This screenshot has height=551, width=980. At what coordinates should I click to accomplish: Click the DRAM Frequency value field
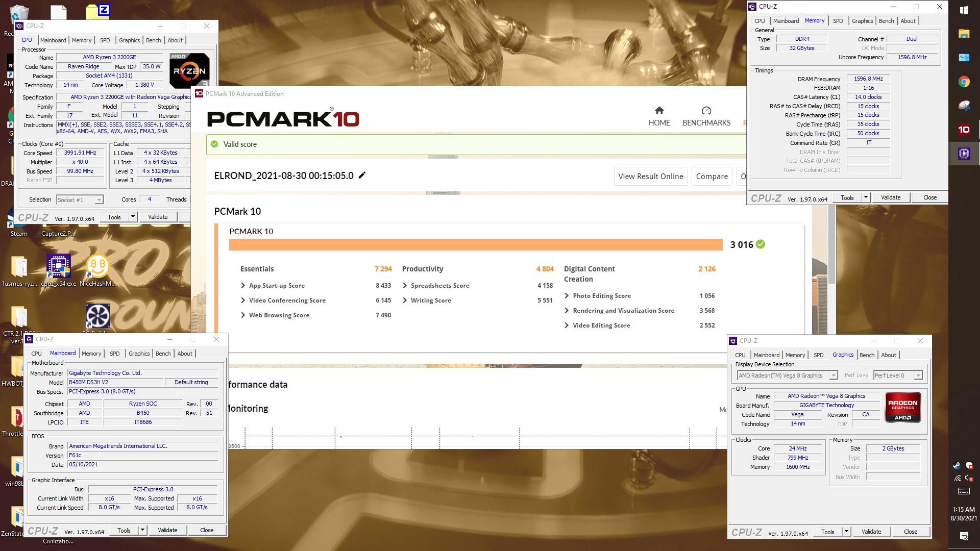(868, 79)
